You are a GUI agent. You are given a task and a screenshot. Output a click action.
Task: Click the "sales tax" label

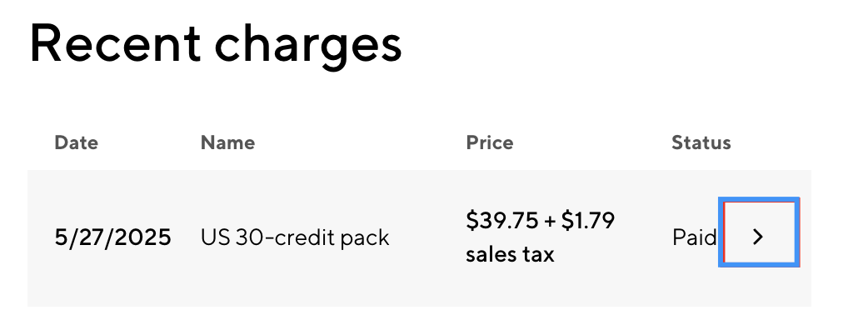(x=510, y=255)
